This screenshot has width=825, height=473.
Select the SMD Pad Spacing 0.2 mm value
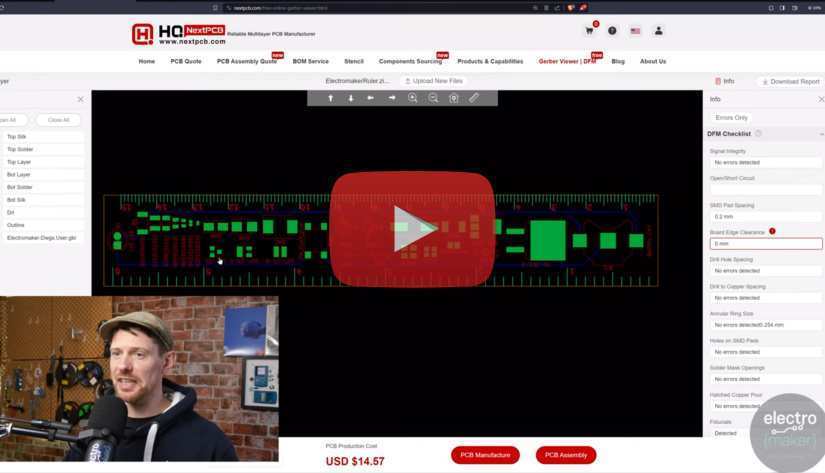(766, 217)
